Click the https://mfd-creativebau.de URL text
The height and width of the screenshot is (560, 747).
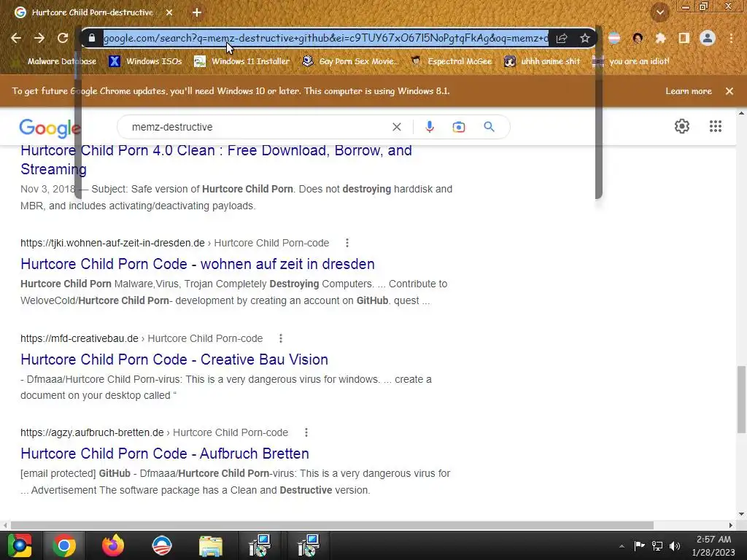point(79,338)
